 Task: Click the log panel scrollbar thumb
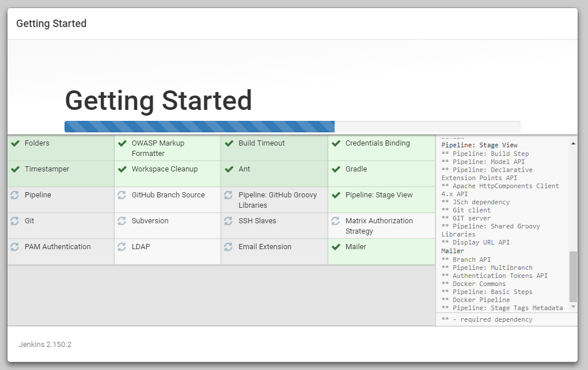point(573,276)
